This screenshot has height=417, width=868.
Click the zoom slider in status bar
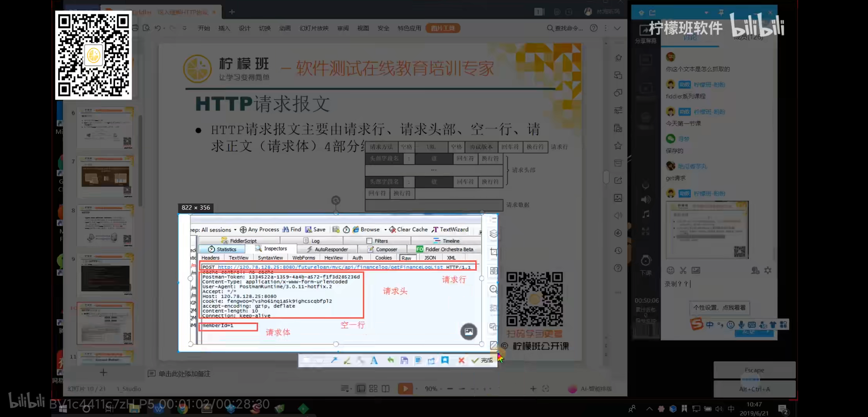tap(491, 388)
